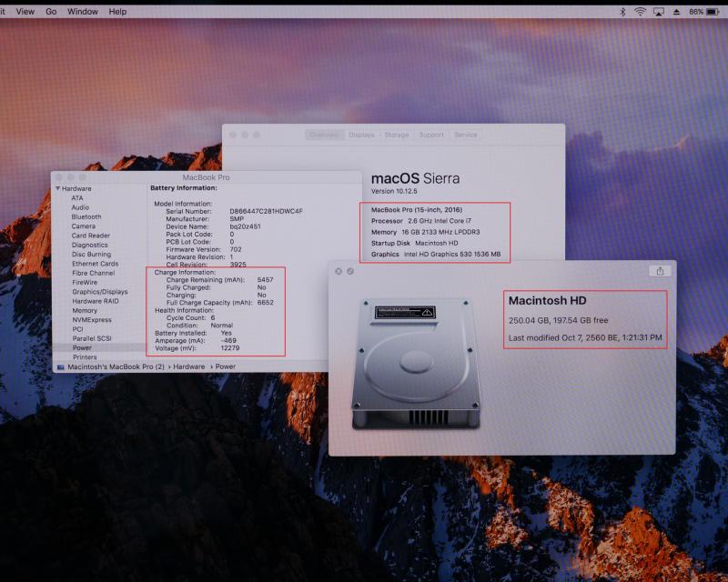Screen dimensions: 728x582
Task: Click the Last modified Oct 7 line
Action: pyautogui.click(x=585, y=338)
